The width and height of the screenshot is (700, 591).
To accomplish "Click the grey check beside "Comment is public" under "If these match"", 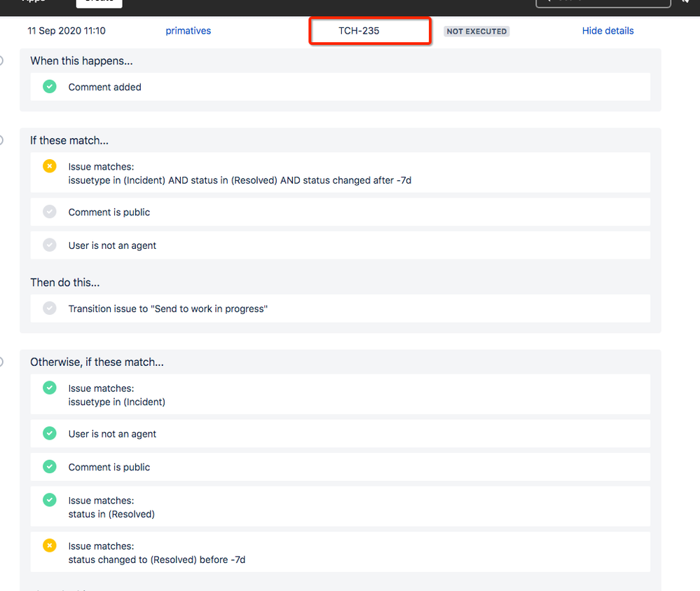I will coord(50,212).
